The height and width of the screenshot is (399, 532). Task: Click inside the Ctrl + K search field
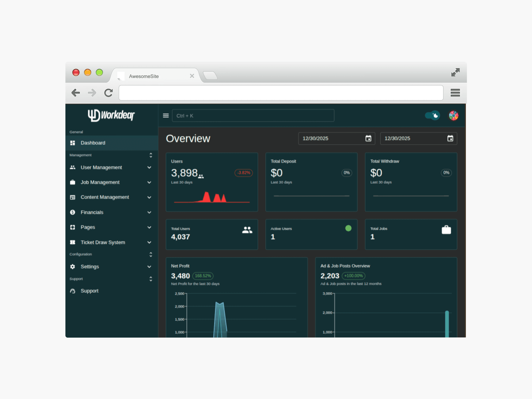253,116
